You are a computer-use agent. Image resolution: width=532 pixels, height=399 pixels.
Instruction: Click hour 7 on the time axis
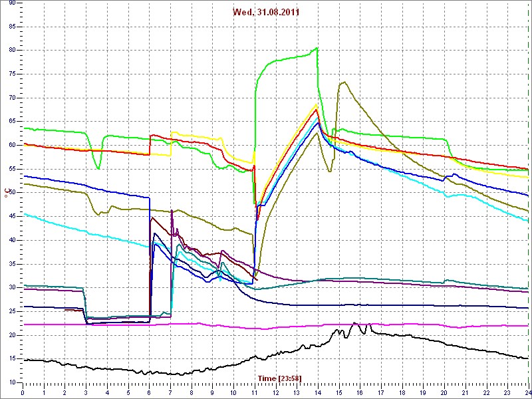tap(170, 393)
